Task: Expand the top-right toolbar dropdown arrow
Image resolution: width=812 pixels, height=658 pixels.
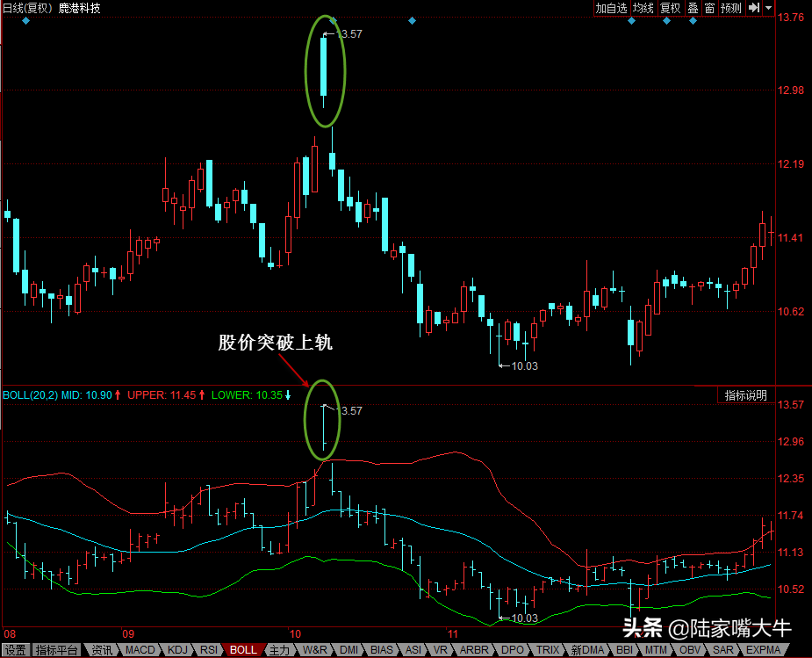Action: pyautogui.click(x=768, y=8)
